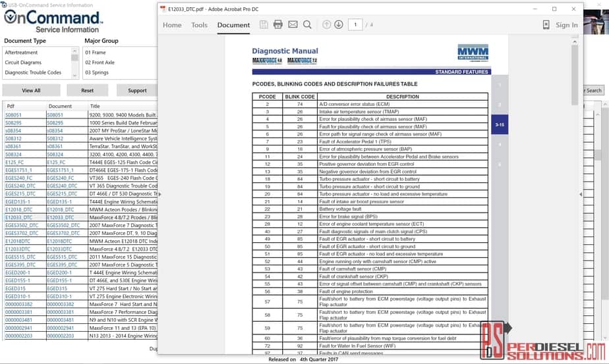Open the EGES215_DTC pdf link
The width and height of the screenshot is (609, 364).
[x=20, y=194]
